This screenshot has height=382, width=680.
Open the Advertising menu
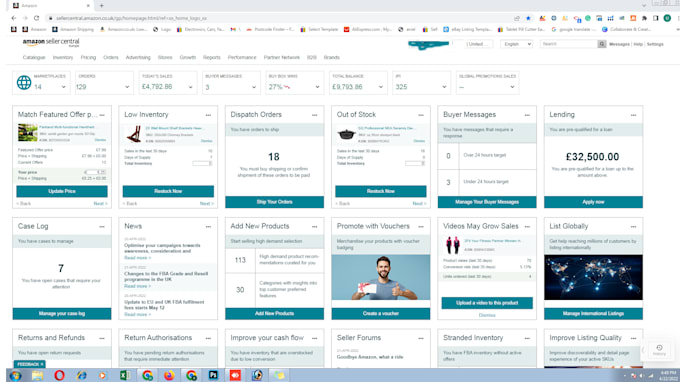click(138, 57)
